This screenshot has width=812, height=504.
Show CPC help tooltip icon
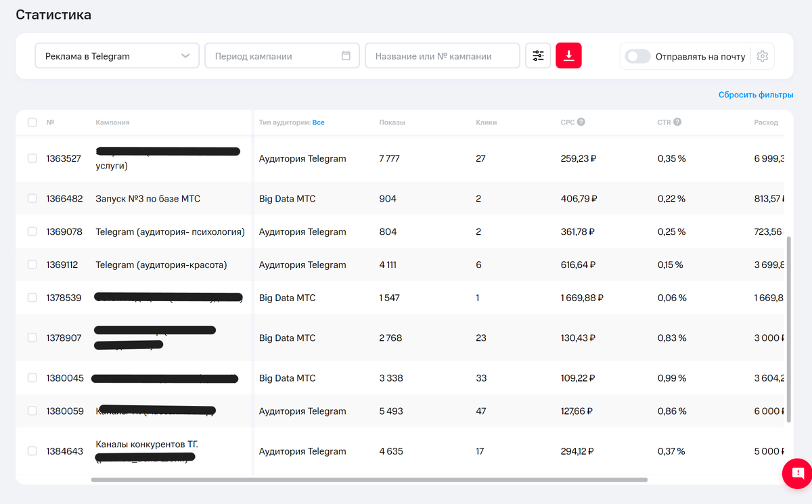click(581, 122)
